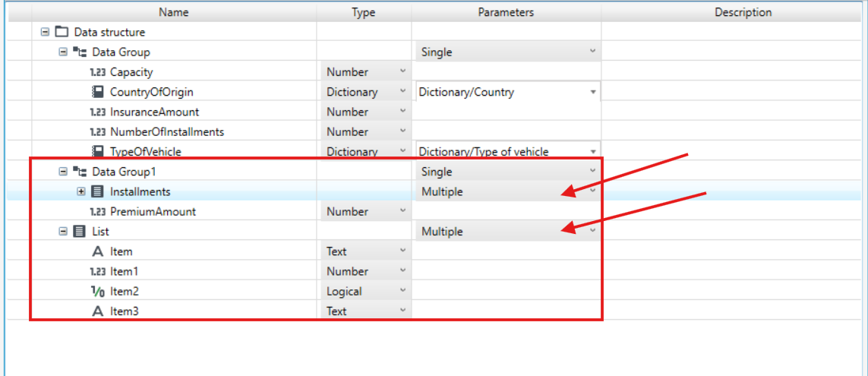Select the Item3 row label

(x=124, y=311)
